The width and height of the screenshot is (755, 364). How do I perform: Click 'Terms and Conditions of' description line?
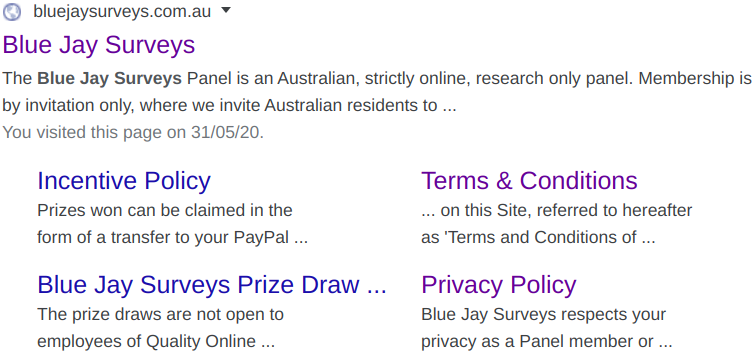click(538, 237)
